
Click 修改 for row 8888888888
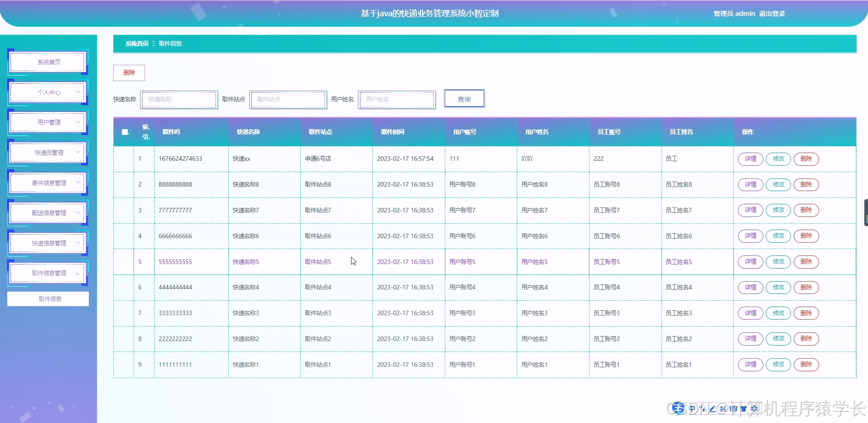click(x=778, y=185)
